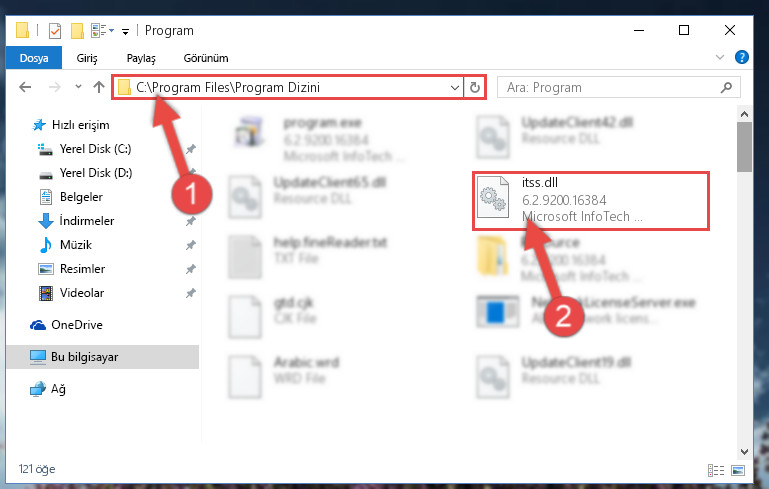
Task: Click the new folder icon in quick access toolbar
Action: pyautogui.click(x=77, y=31)
